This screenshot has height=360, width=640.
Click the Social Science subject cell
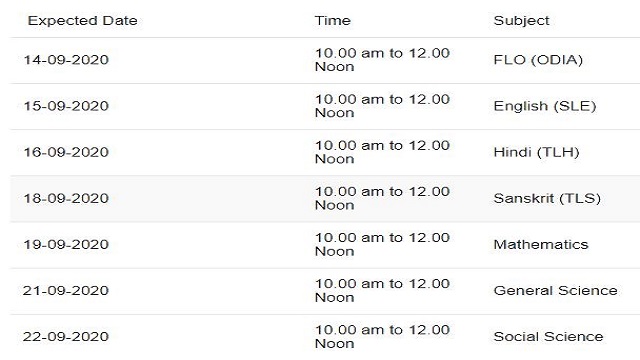(548, 336)
